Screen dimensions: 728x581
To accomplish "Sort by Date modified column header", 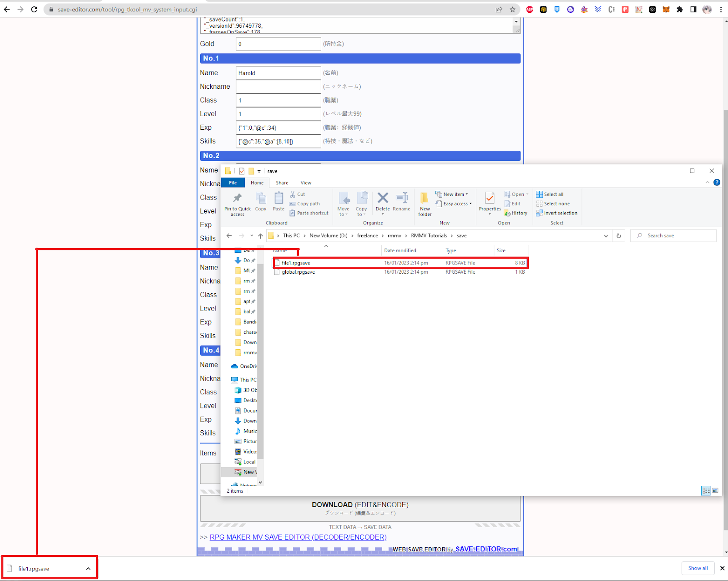I will (x=412, y=250).
